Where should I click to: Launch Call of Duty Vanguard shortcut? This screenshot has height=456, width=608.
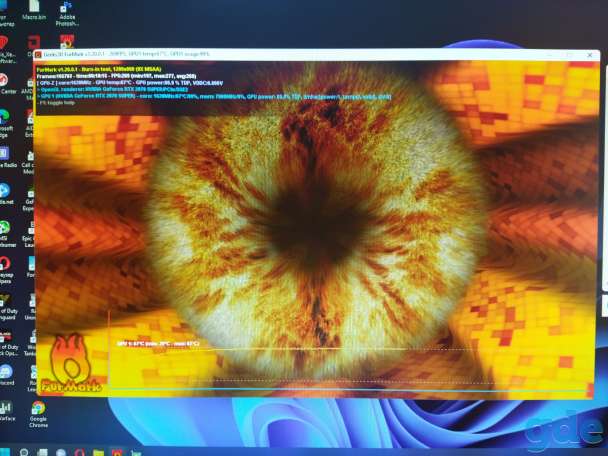point(8,306)
